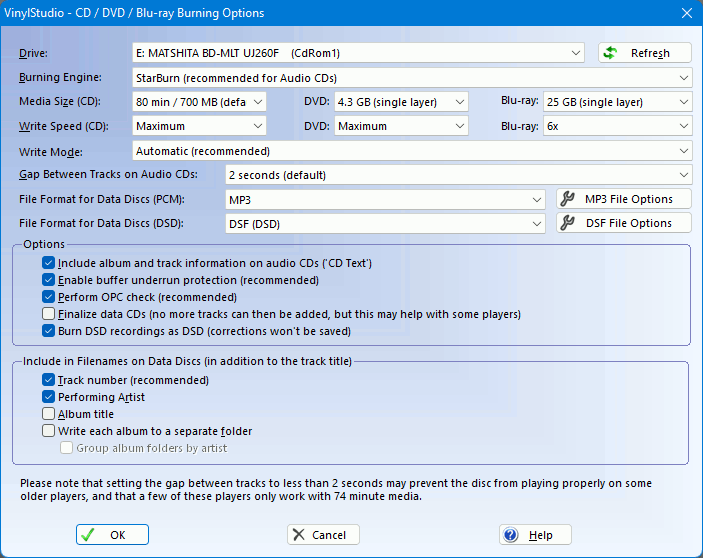The width and height of the screenshot is (703, 558).
Task: Open the Write Mode dropdown
Action: tap(412, 151)
